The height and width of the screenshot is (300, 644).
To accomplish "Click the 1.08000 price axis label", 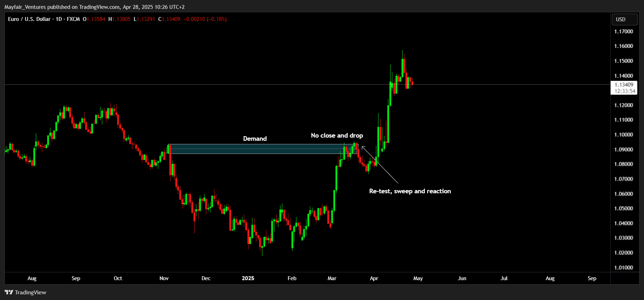I will [624, 164].
